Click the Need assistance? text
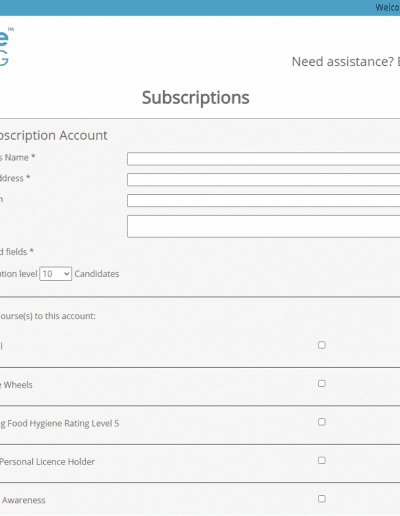The height and width of the screenshot is (516, 400). [x=343, y=62]
